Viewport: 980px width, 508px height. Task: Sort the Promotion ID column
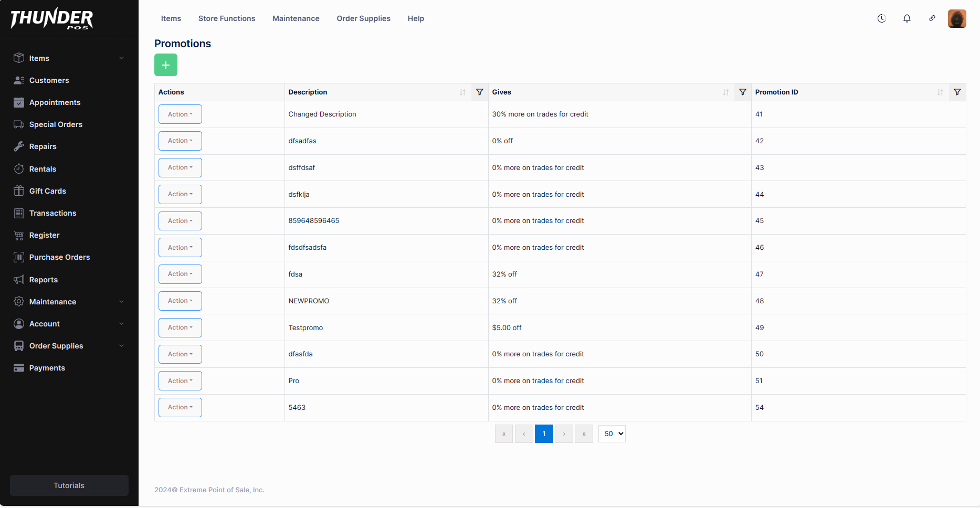(940, 92)
